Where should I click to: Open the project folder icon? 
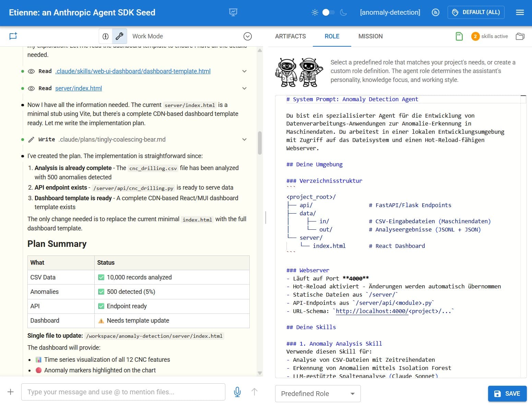pos(520,36)
